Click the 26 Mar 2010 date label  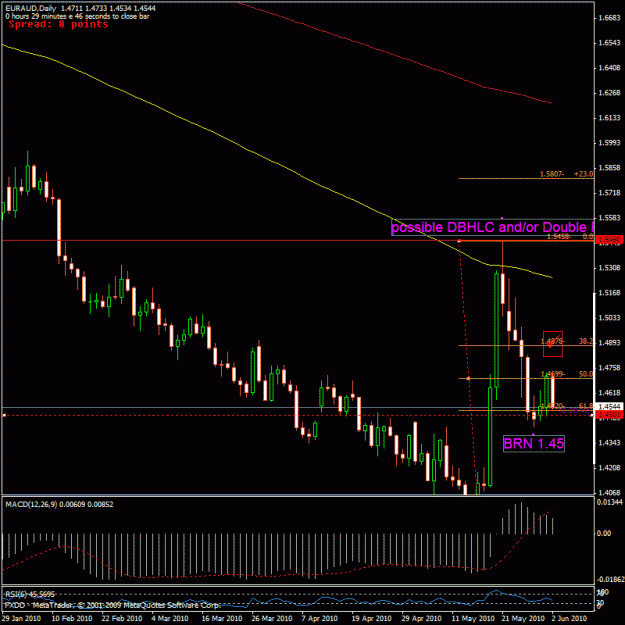pyautogui.click(x=272, y=619)
